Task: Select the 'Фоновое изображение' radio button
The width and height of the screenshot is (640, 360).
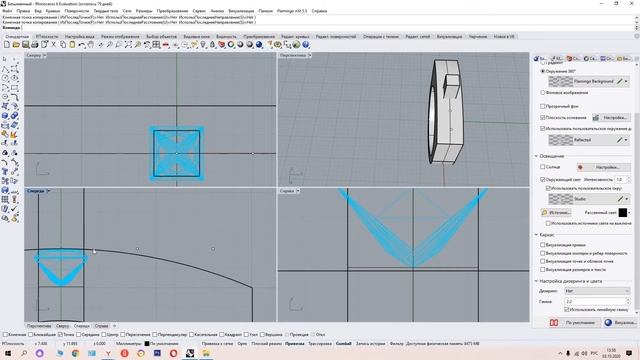Action: 543,93
